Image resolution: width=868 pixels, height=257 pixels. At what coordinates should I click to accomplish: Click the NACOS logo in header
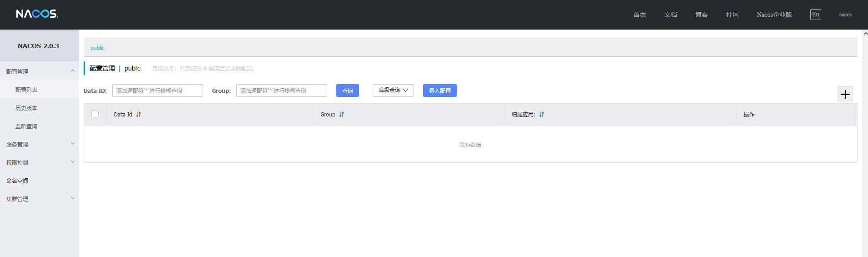tap(37, 14)
